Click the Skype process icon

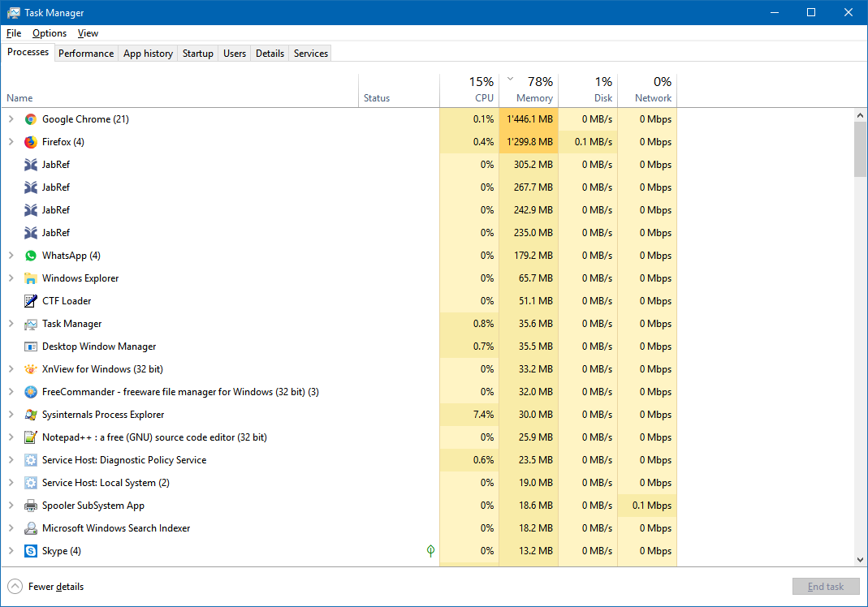(30, 550)
